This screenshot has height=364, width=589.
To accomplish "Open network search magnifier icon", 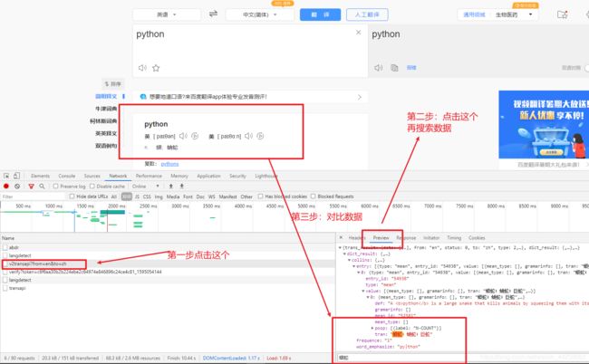I will click(x=42, y=187).
